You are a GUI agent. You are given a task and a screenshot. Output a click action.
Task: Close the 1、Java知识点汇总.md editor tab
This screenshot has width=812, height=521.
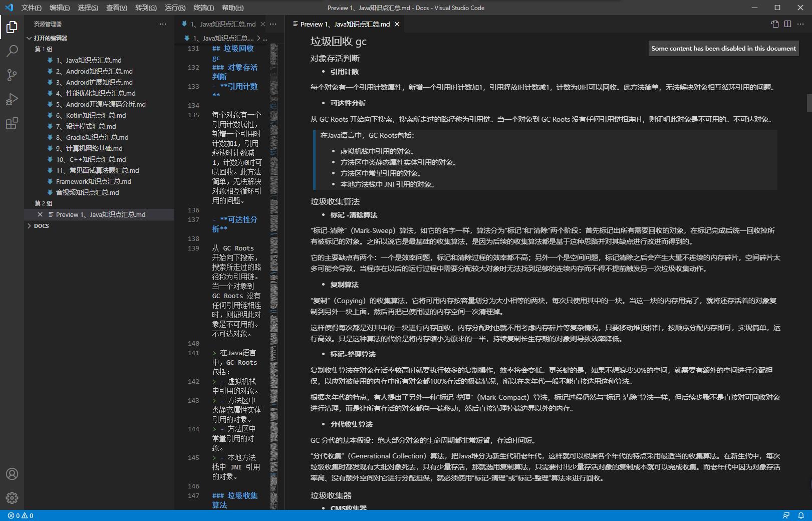pos(264,24)
